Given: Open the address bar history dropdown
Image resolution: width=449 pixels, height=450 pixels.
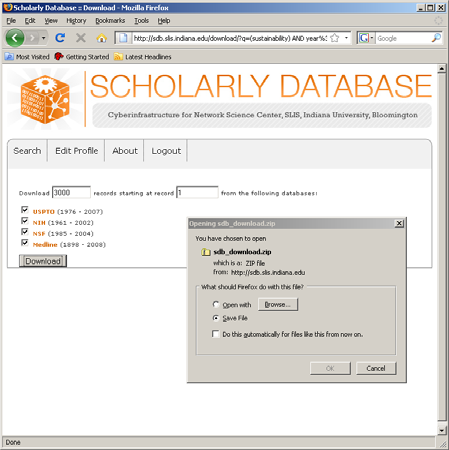Looking at the screenshot, I should click(x=346, y=38).
